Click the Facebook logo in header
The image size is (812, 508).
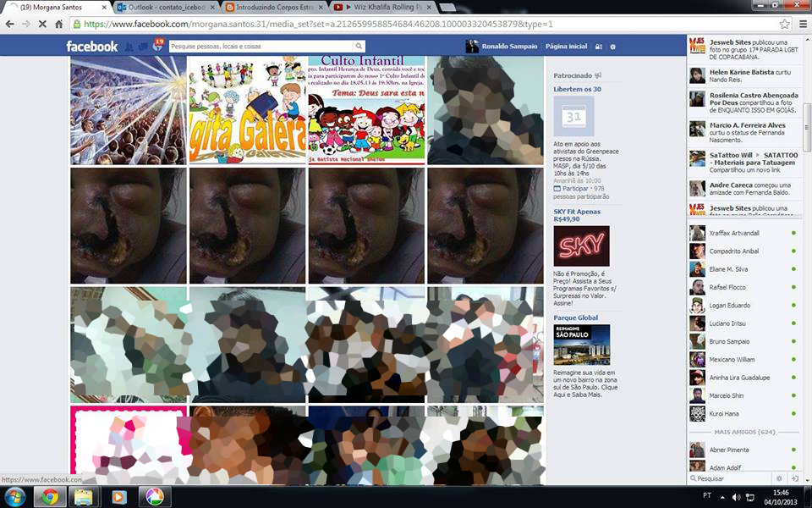(x=91, y=47)
